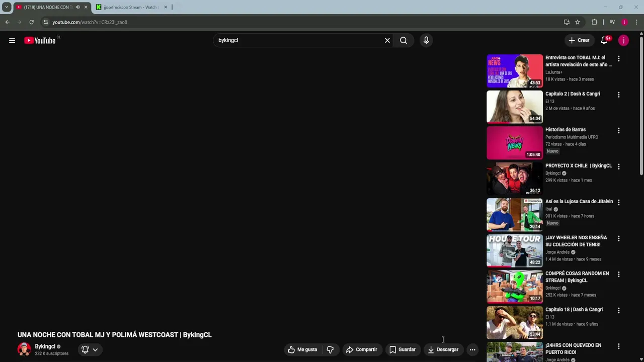This screenshot has width=644, height=362.
Task: Open options for COMPRÉ COSAS RANDOM video
Action: (619, 274)
